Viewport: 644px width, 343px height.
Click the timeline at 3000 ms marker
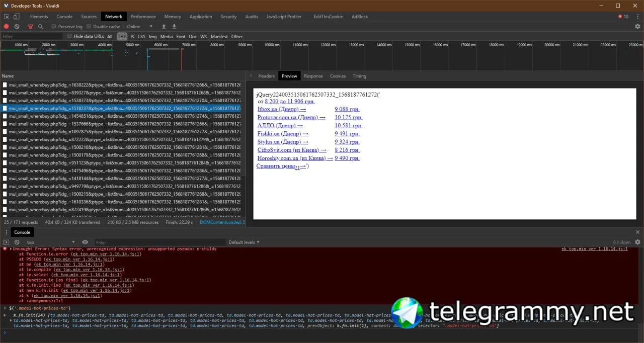point(77,45)
